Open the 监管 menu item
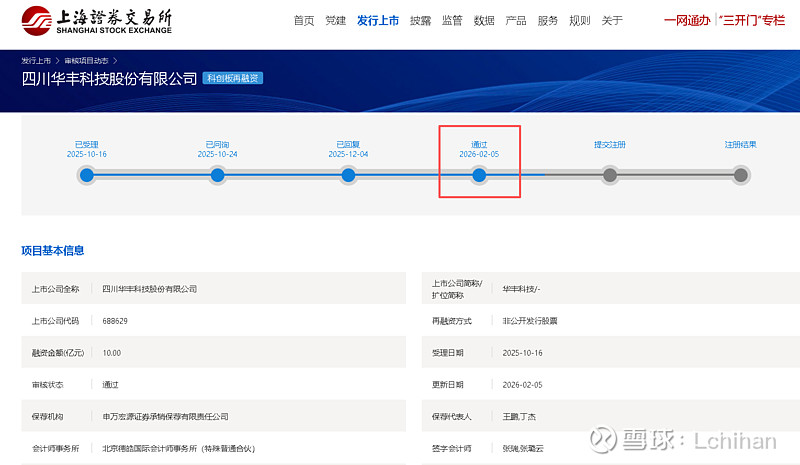This screenshot has height=465, width=800. coord(452,20)
